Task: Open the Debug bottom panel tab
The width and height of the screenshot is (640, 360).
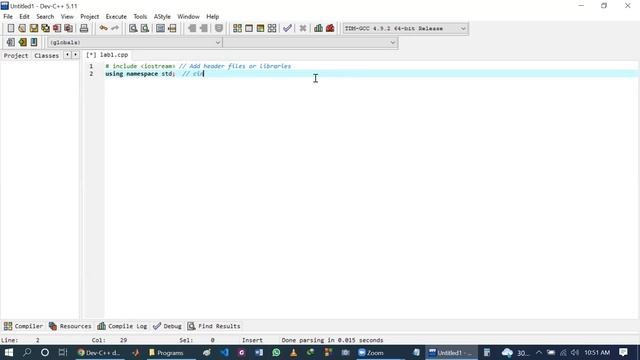Action: point(167,326)
